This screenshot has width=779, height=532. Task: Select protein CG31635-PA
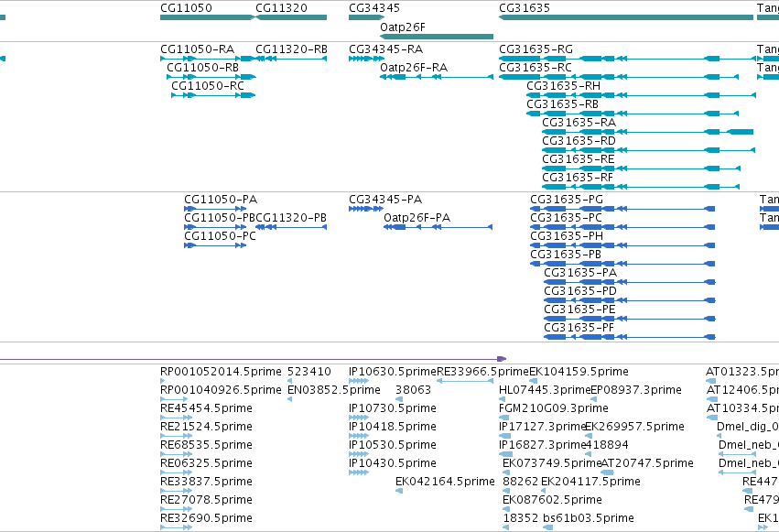[x=580, y=273]
